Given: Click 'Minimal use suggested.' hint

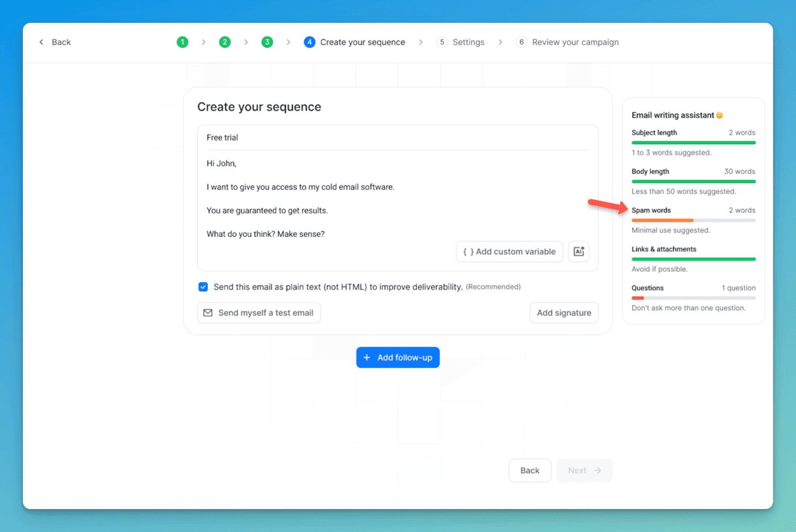Looking at the screenshot, I should pos(671,230).
